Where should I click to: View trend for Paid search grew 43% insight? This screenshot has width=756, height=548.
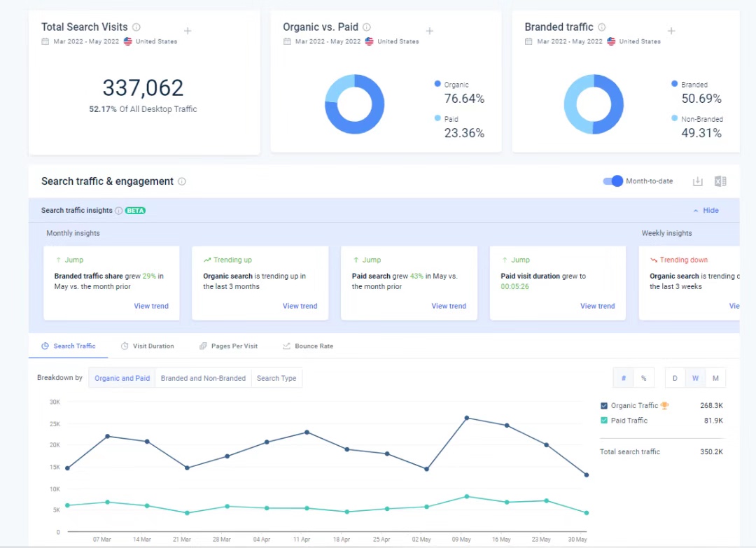(449, 306)
